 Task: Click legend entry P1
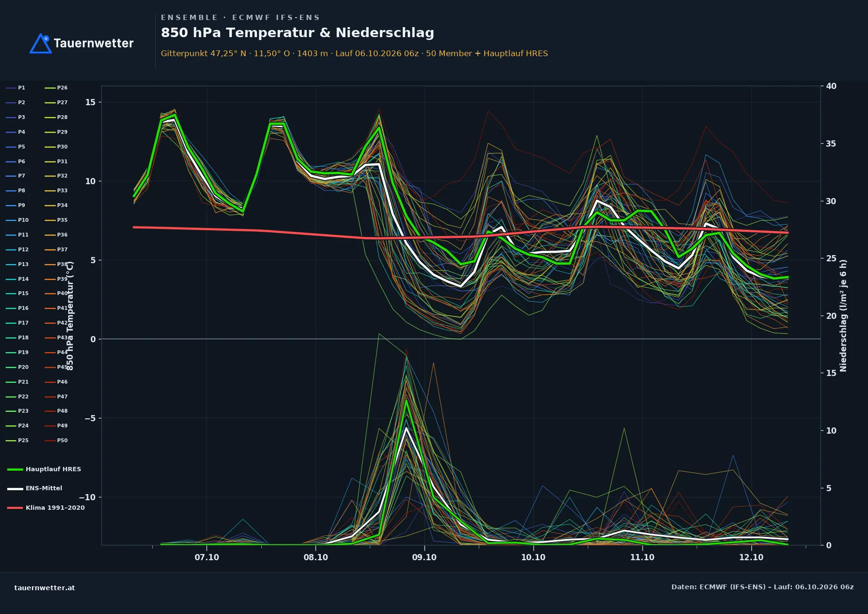pyautogui.click(x=15, y=88)
